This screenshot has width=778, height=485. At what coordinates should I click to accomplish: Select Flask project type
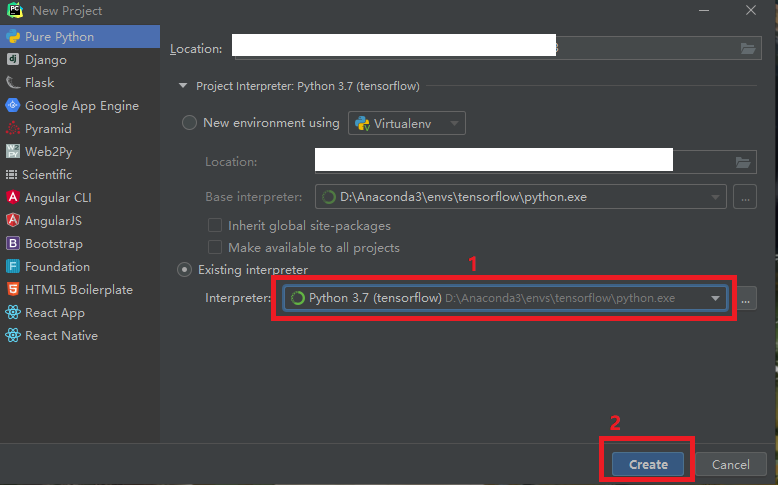coord(80,82)
